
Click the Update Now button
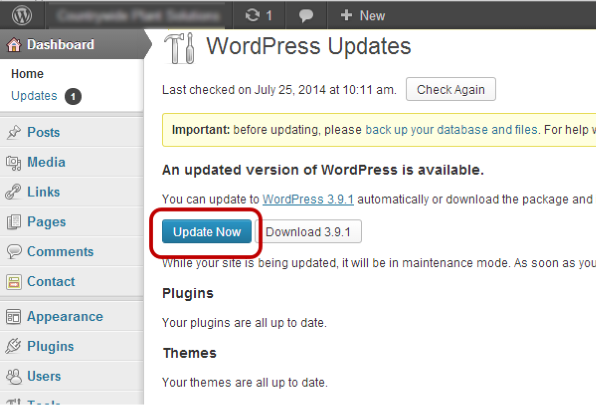pos(207,231)
